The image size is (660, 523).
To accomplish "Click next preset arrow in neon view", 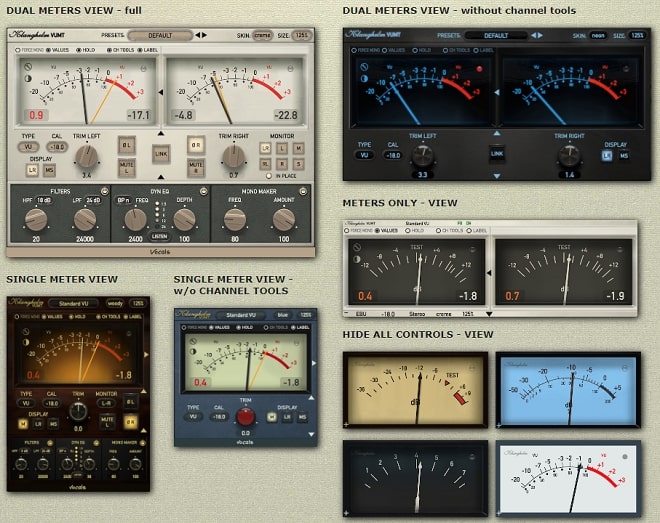I will pos(540,35).
